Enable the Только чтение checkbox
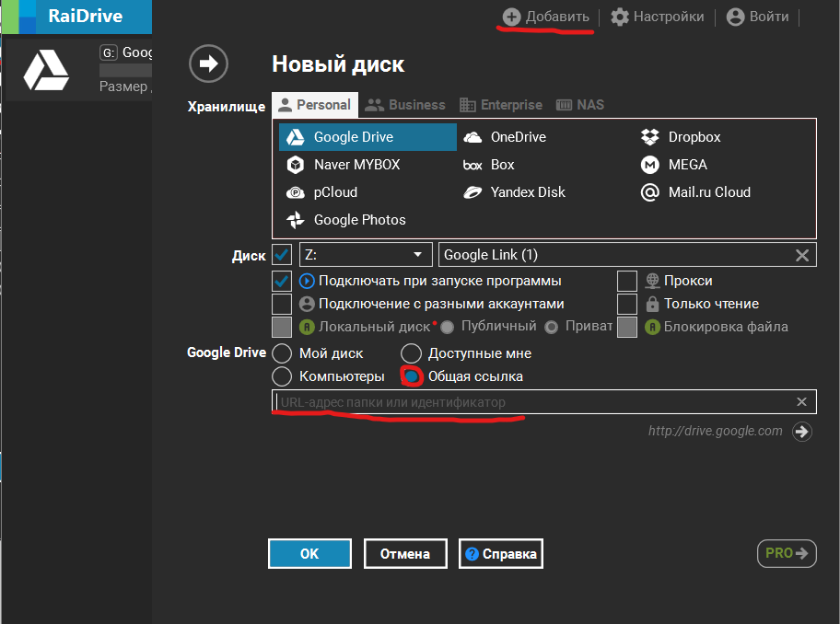Viewport: 840px width, 624px height. 627,304
